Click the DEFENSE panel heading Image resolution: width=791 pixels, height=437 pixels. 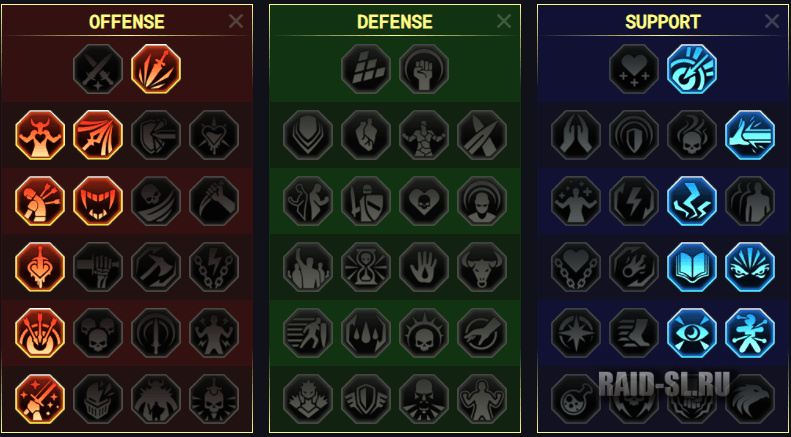tap(395, 22)
